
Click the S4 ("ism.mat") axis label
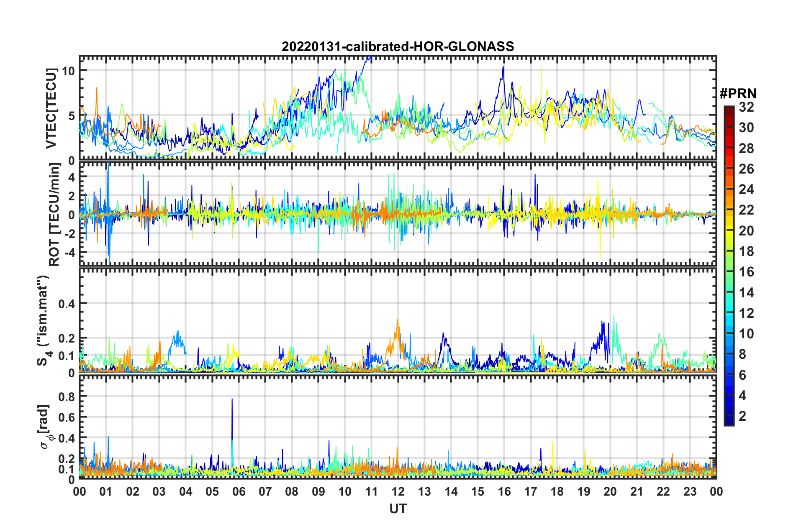point(43,320)
